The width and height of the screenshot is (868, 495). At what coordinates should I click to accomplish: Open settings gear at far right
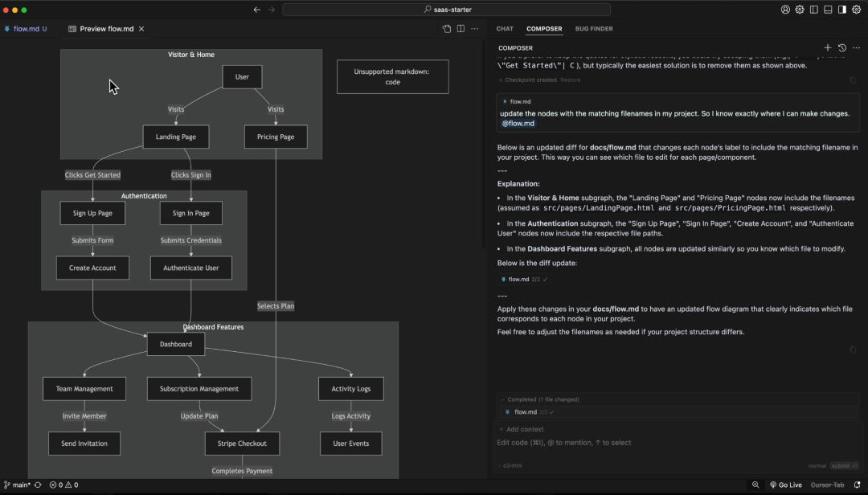click(x=857, y=10)
